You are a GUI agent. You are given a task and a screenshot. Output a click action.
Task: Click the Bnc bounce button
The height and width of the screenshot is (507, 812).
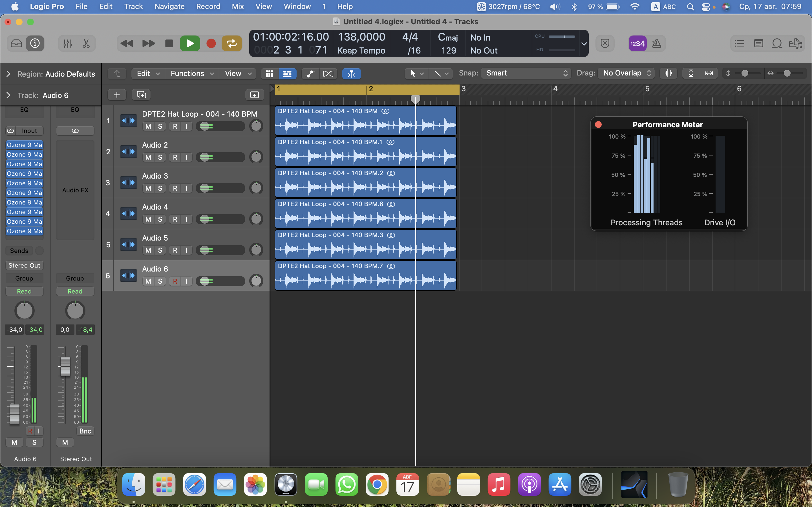coord(85,431)
